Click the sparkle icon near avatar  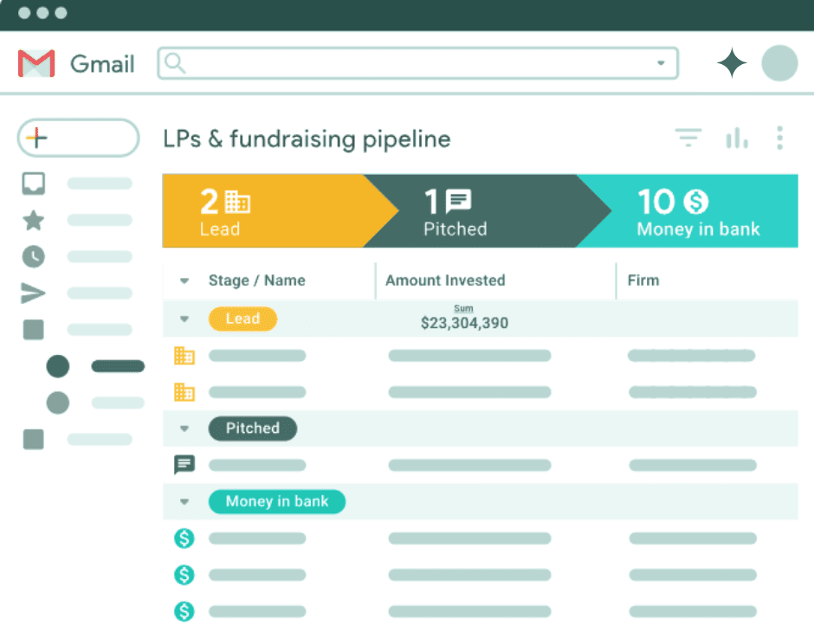click(x=732, y=63)
